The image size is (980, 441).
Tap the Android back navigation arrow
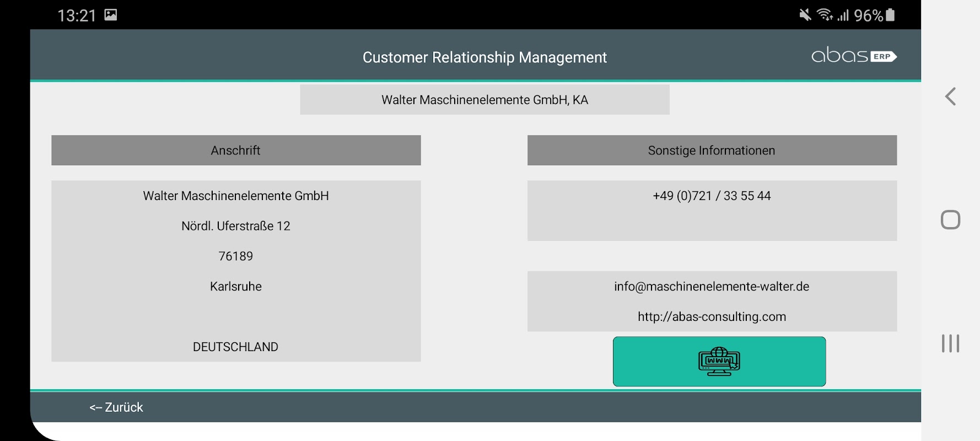[x=950, y=96]
